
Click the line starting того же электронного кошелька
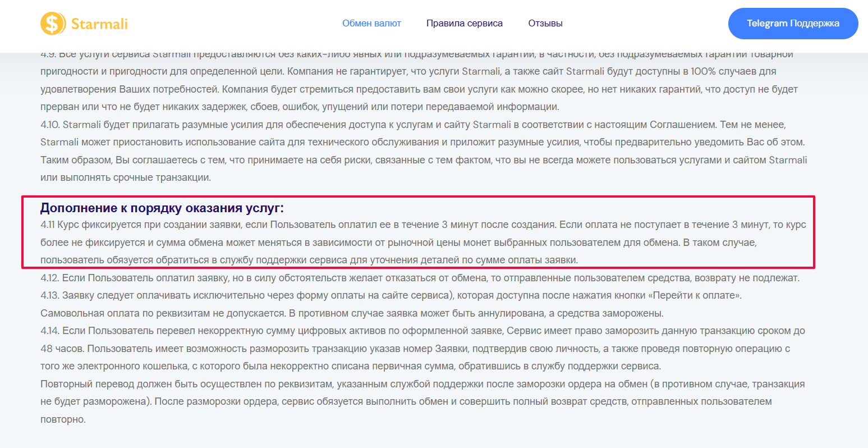(x=351, y=367)
